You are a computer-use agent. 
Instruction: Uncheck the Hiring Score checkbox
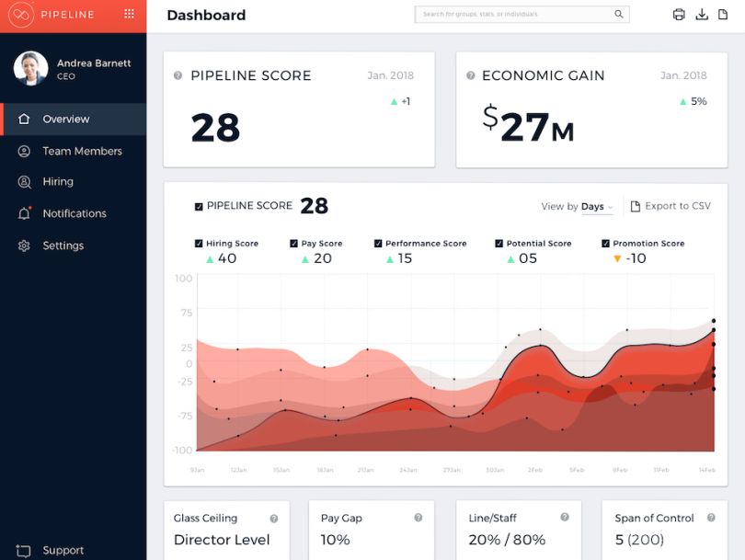[199, 244]
